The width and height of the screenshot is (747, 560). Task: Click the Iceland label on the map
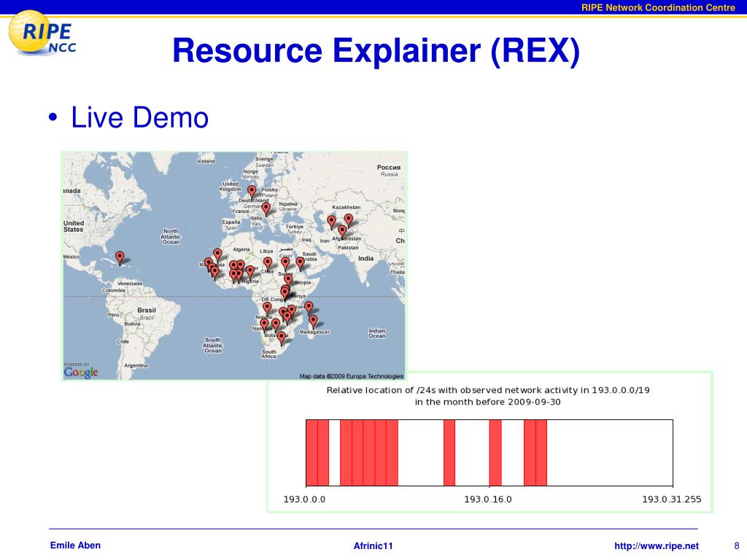(x=206, y=161)
